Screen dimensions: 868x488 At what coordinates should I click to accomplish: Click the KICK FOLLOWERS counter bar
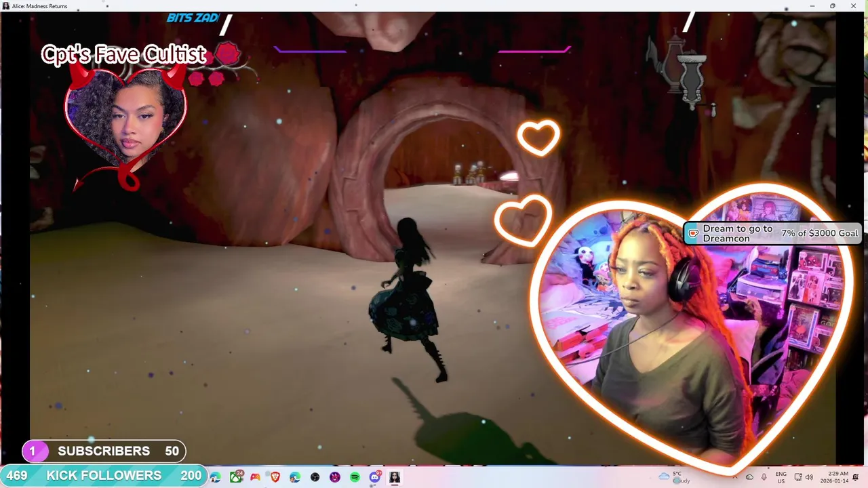point(102,476)
